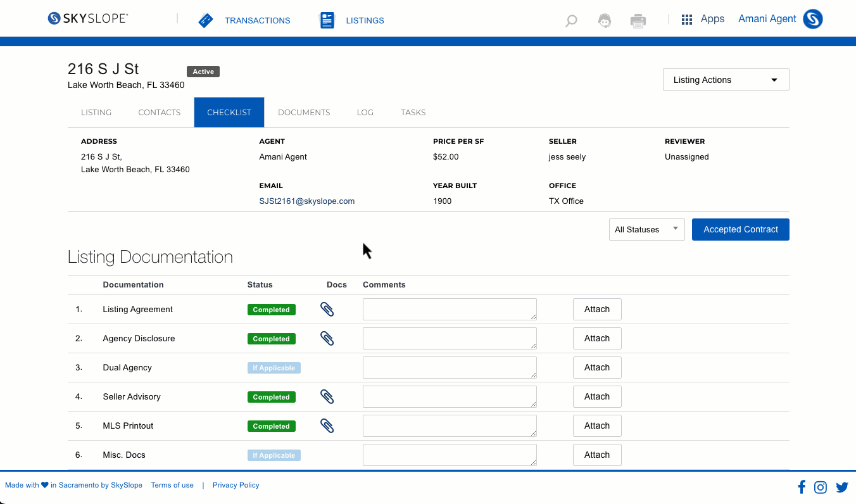Click the 'TX Office' value
Screen dimensions: 856x504
(x=566, y=201)
